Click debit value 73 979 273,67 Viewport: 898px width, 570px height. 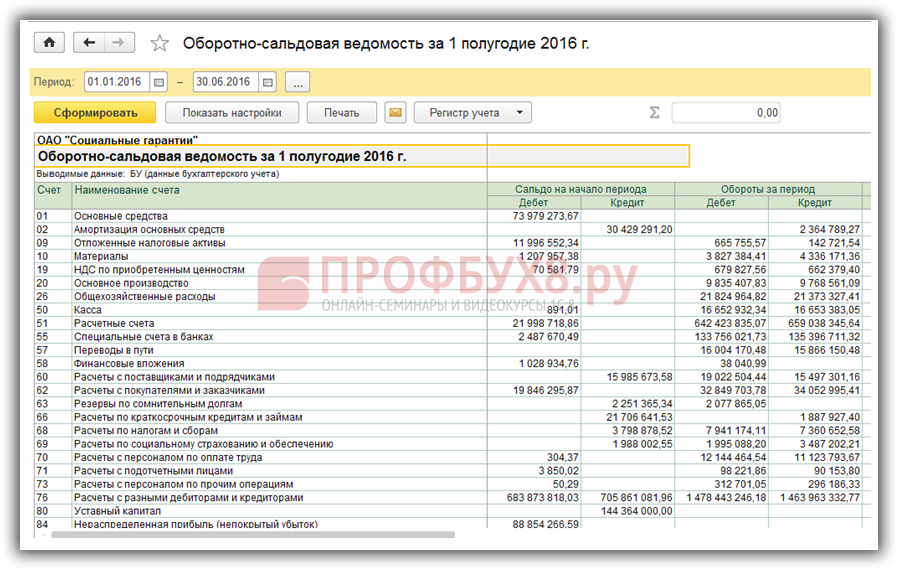[545, 216]
